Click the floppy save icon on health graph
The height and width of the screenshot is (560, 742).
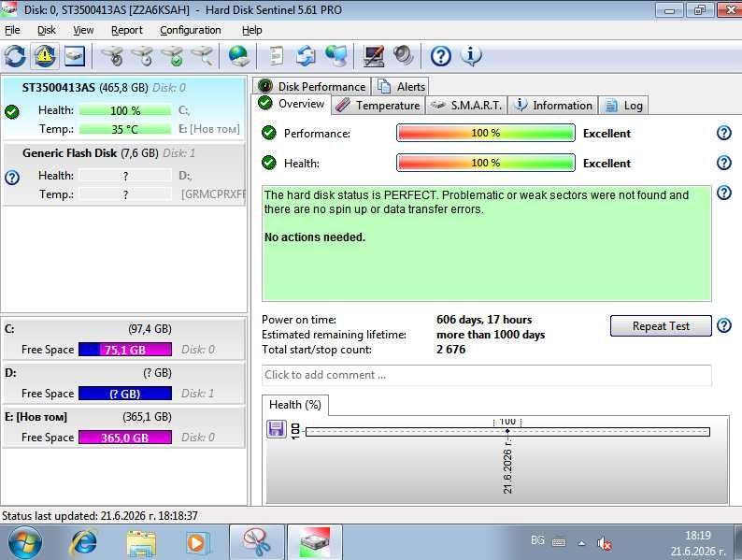pyautogui.click(x=276, y=429)
